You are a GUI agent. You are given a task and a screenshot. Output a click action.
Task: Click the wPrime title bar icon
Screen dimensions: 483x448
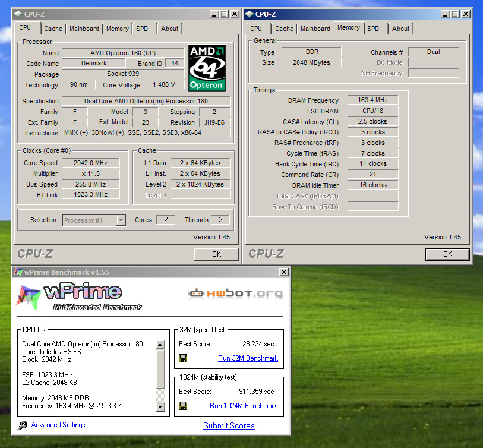(x=18, y=272)
